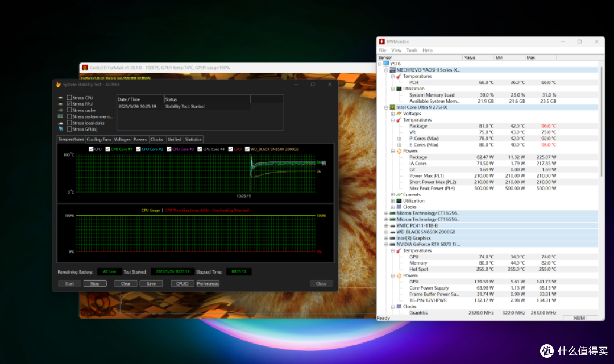Expand the YMTC PC411-1TB-B node
The width and height of the screenshot is (614, 364).
(x=386, y=226)
